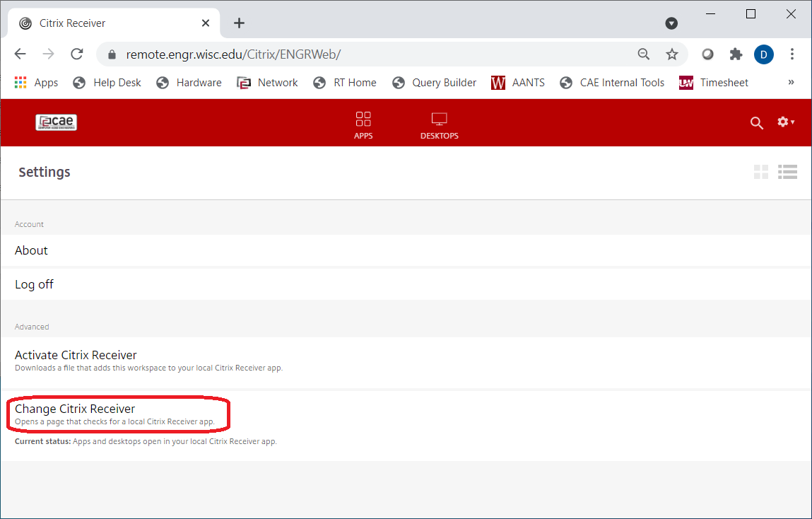Open the AANTS bookmark

[x=518, y=82]
